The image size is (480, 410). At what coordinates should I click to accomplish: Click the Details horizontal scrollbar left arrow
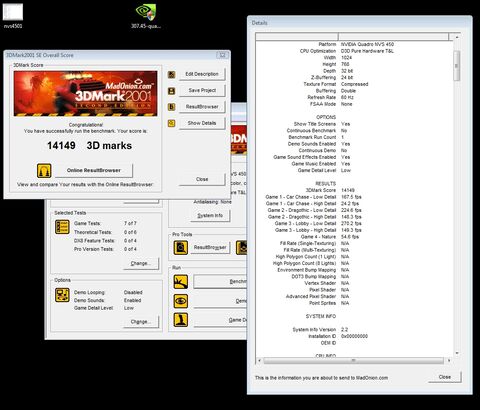[260, 361]
